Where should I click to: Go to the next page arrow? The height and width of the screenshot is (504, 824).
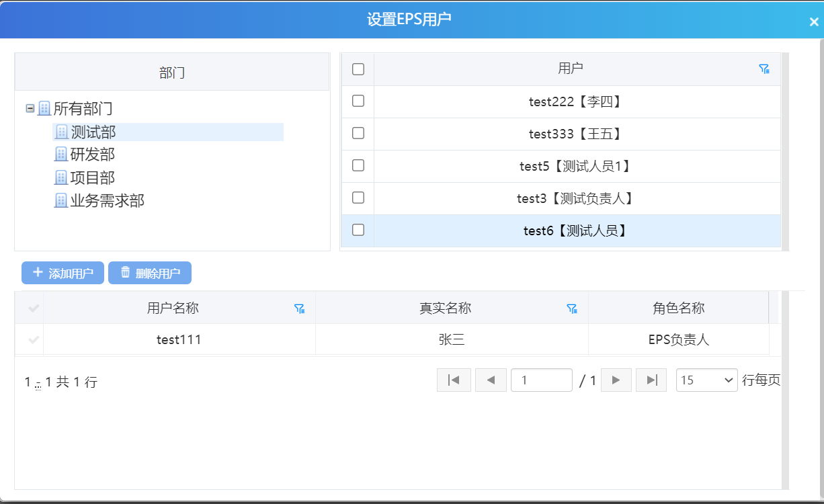[x=616, y=380]
